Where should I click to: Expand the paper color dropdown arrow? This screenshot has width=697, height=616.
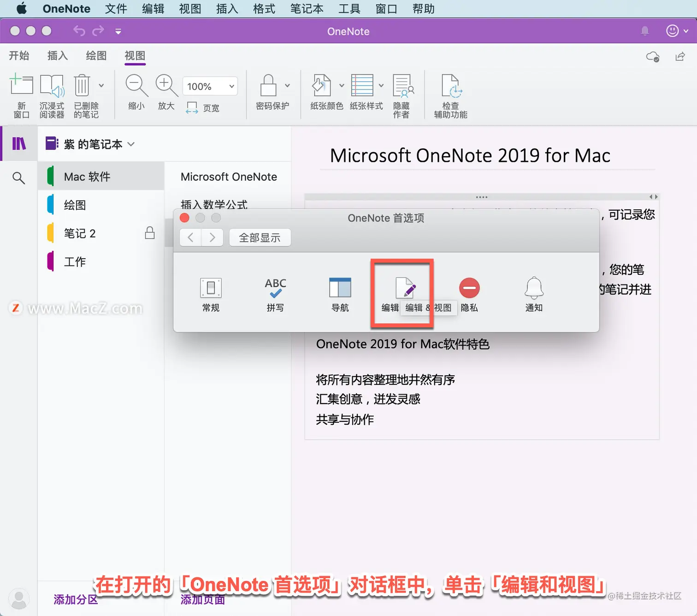click(x=342, y=86)
